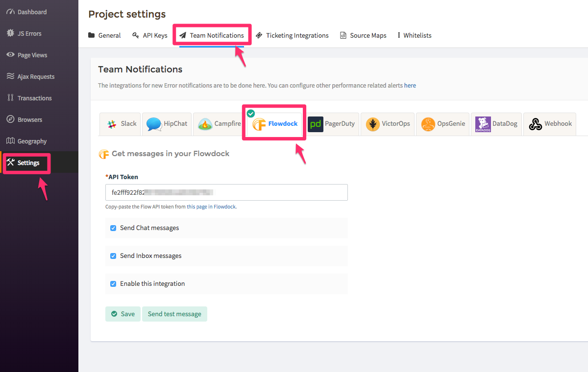
Task: Select the OpsGenie tab label text
Action: pyautogui.click(x=451, y=124)
